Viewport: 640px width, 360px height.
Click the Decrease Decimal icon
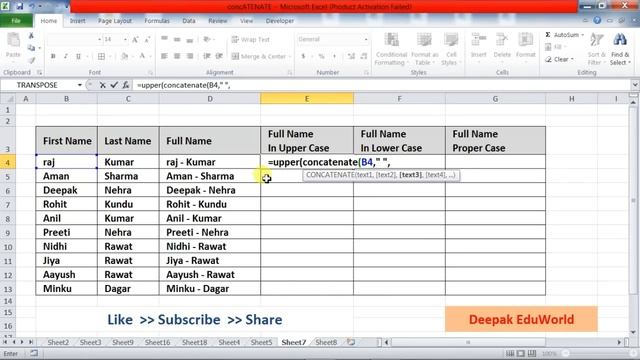[x=364, y=56]
